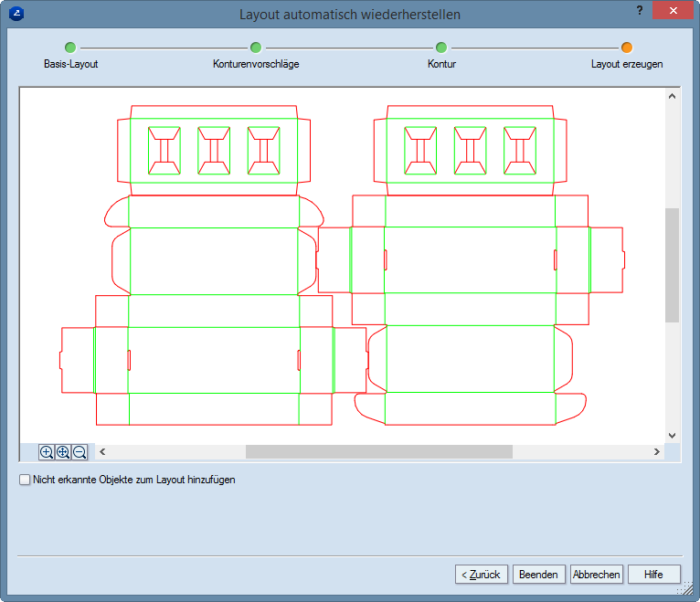Enable 'Nicht erkannte Objekte zum Layout hinzufügen'
This screenshot has height=602, width=700.
click(x=25, y=480)
